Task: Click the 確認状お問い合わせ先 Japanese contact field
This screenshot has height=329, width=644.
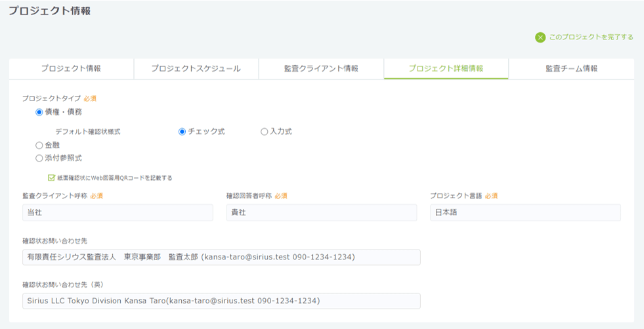Action: point(221,257)
